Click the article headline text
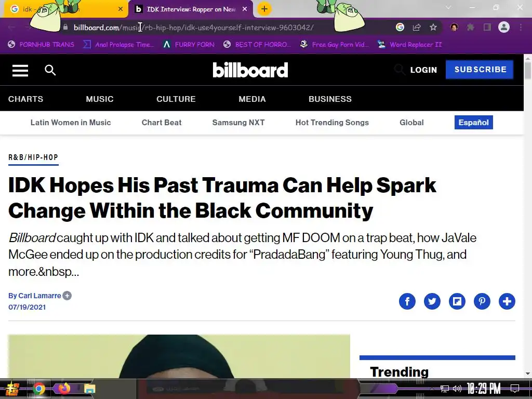Screen dimensions: 532x399 click(222, 198)
